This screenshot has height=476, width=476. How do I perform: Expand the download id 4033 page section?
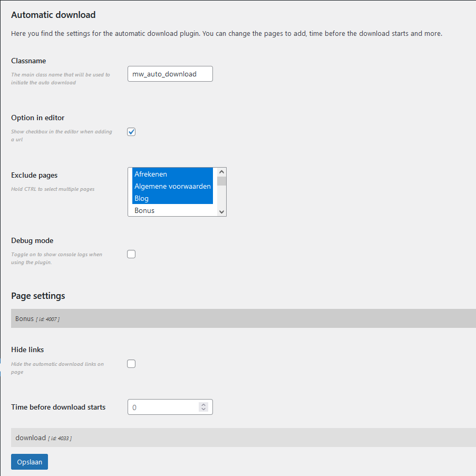(x=244, y=438)
